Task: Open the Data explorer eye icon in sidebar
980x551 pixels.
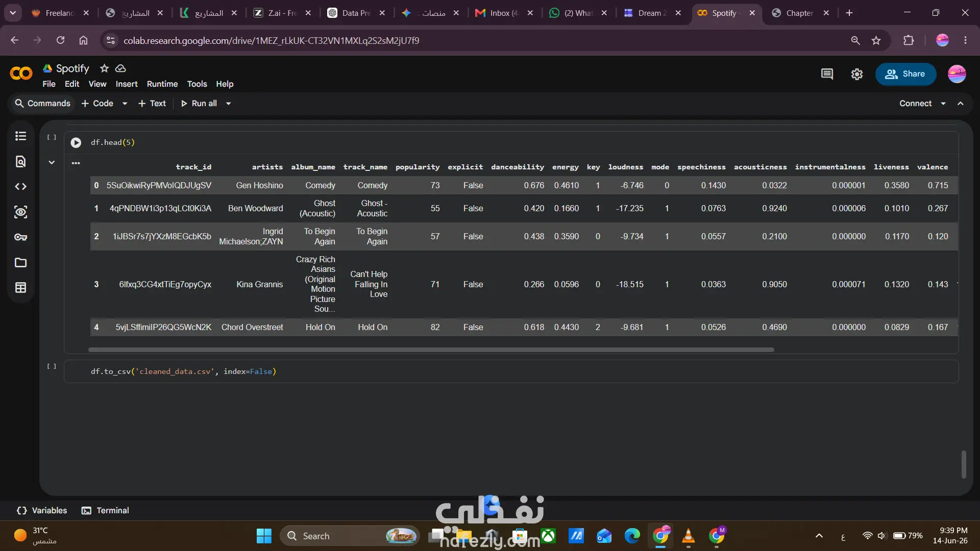Action: point(20,212)
